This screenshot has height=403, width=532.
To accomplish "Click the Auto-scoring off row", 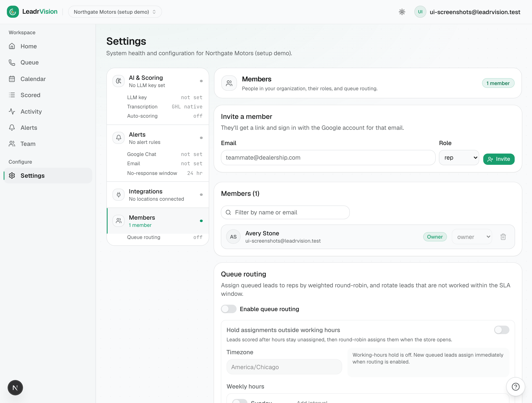I will pos(165,116).
